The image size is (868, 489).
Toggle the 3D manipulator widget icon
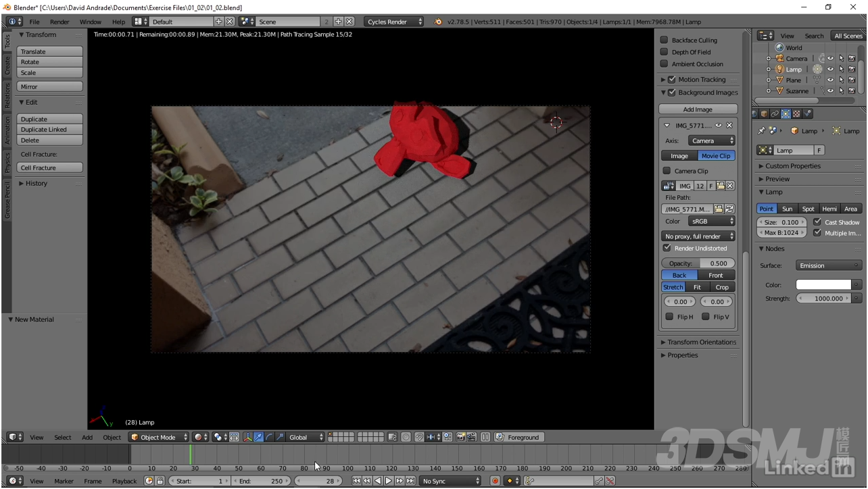[248, 438]
